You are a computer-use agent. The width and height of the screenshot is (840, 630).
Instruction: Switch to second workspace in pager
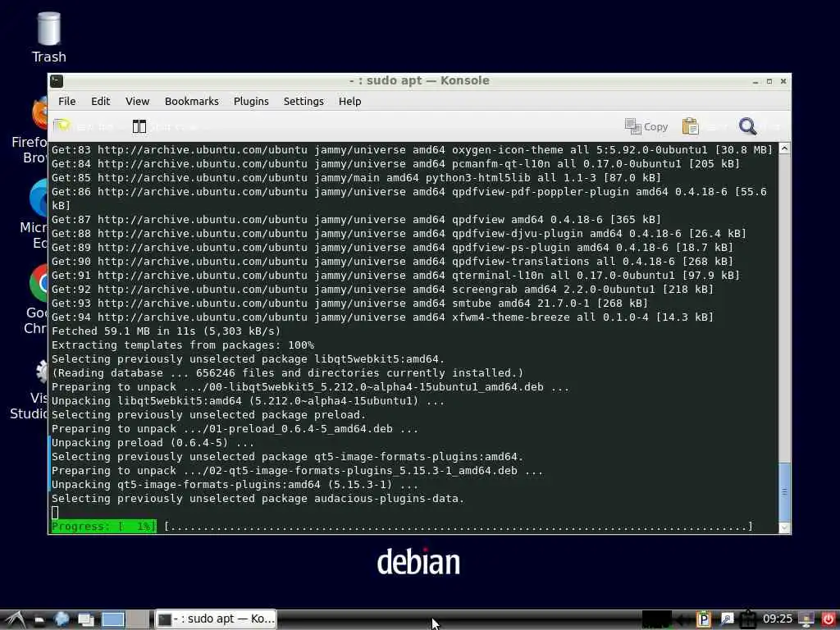138,620
